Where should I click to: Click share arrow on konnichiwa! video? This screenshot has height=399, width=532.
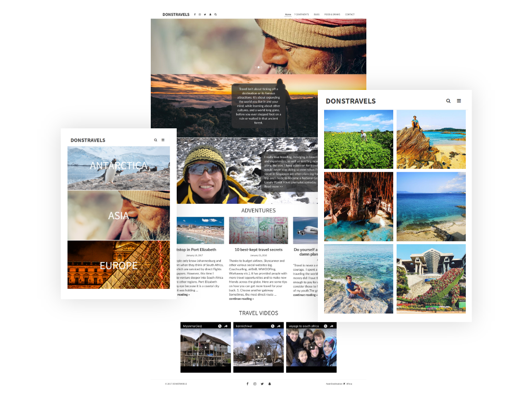279,326
